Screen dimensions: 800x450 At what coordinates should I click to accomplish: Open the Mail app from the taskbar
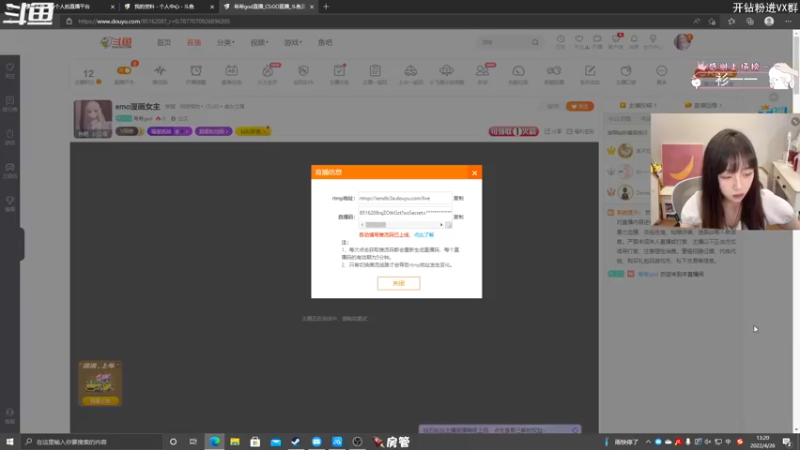[276, 442]
